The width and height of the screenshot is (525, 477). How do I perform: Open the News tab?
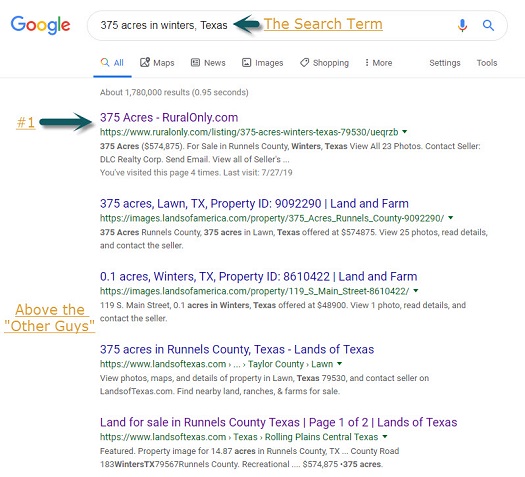tap(208, 63)
